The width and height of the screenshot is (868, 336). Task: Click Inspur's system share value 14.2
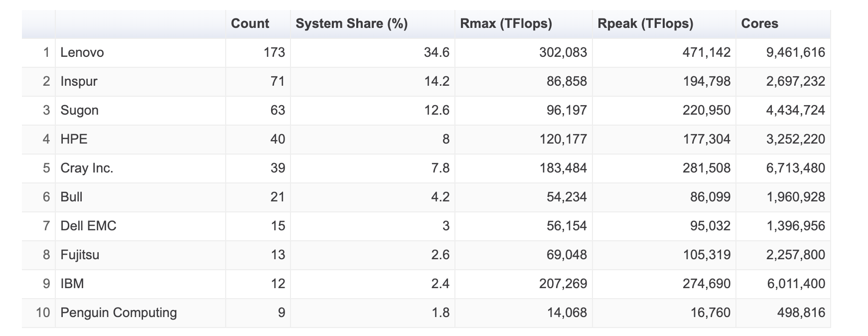pyautogui.click(x=436, y=81)
